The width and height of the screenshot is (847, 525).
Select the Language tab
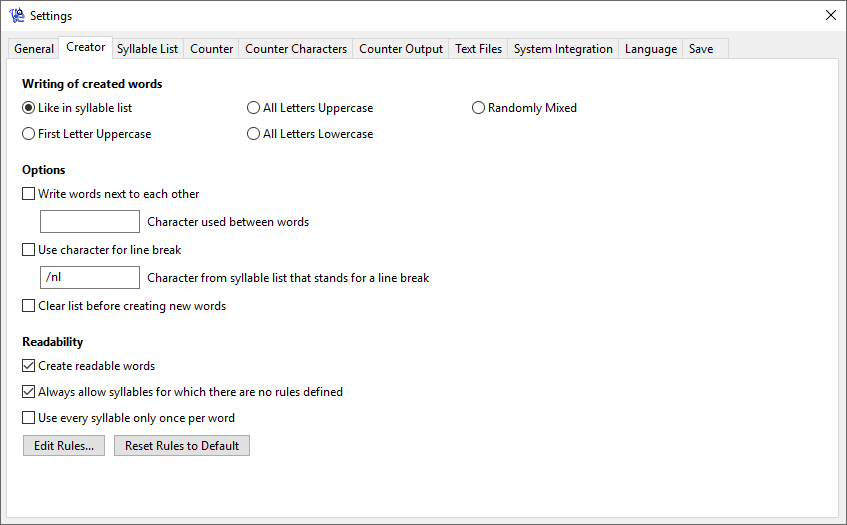(650, 49)
